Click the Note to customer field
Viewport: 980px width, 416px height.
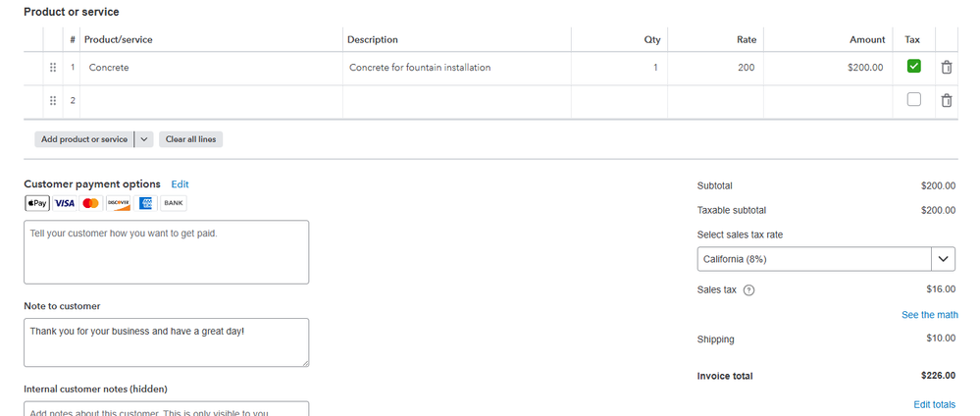(166, 342)
